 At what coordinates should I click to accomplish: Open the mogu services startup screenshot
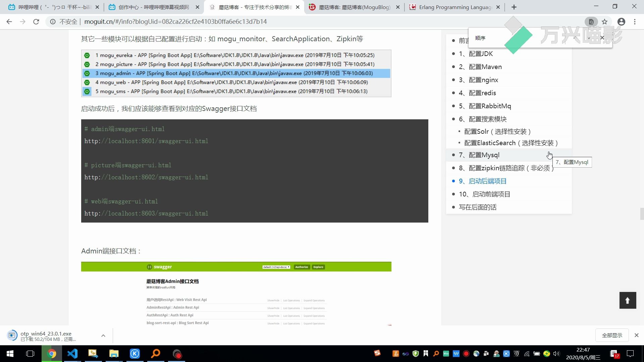pos(236,73)
